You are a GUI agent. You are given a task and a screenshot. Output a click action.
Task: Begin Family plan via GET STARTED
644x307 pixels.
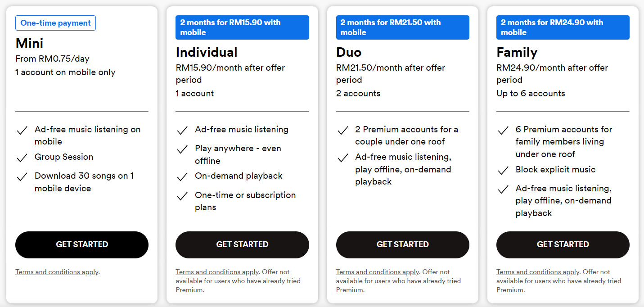point(563,245)
